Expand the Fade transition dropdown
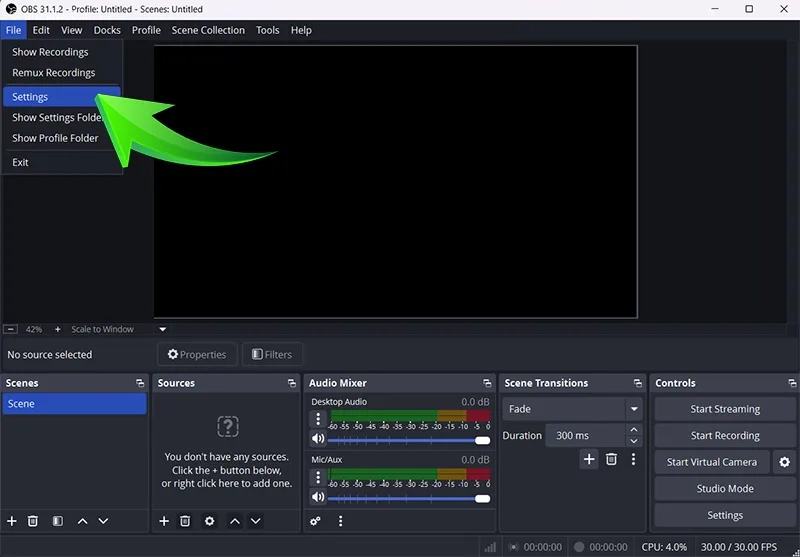Screen dimensions: 800x557 (x=633, y=409)
